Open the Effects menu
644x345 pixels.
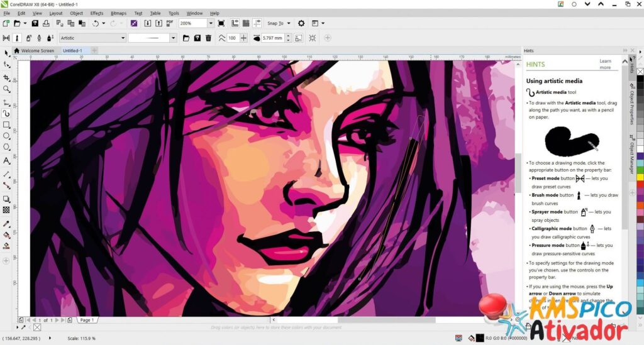96,13
